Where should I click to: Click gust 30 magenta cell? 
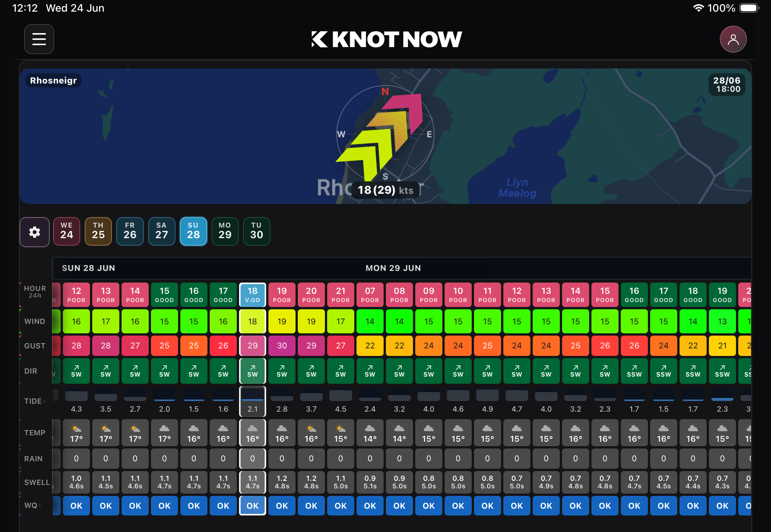click(x=282, y=346)
